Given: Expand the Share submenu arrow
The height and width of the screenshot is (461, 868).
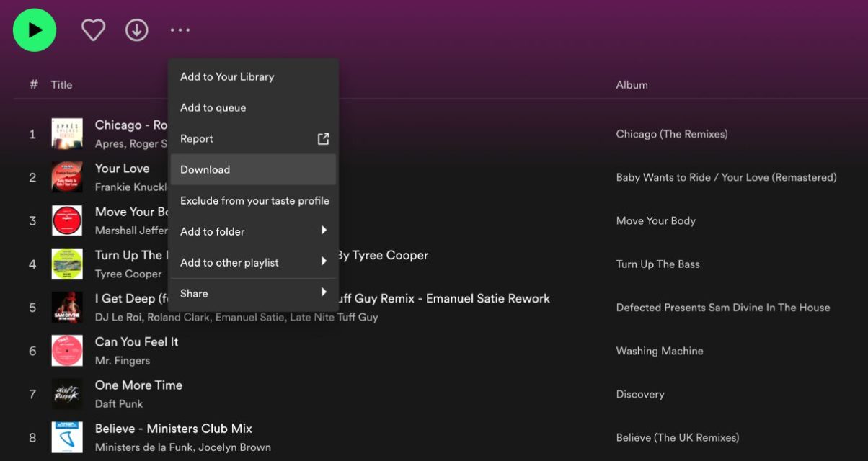Looking at the screenshot, I should click(x=324, y=293).
